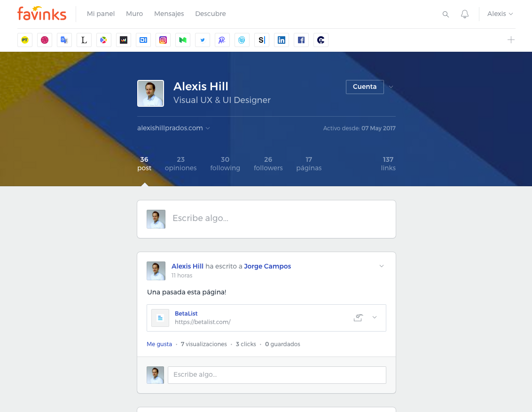
Task: Click the Me gusta link
Action: (x=159, y=344)
